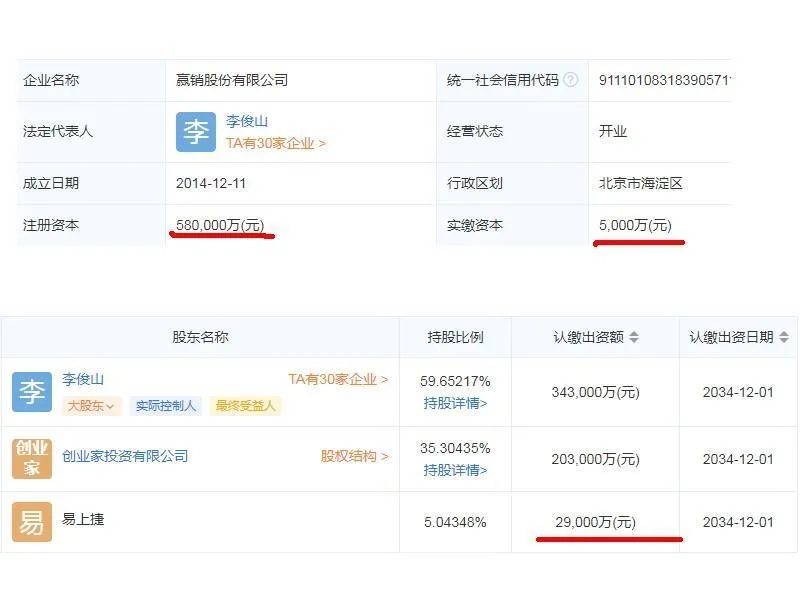
Task: Select credit code starting 91110108318390571
Action: [x=665, y=80]
